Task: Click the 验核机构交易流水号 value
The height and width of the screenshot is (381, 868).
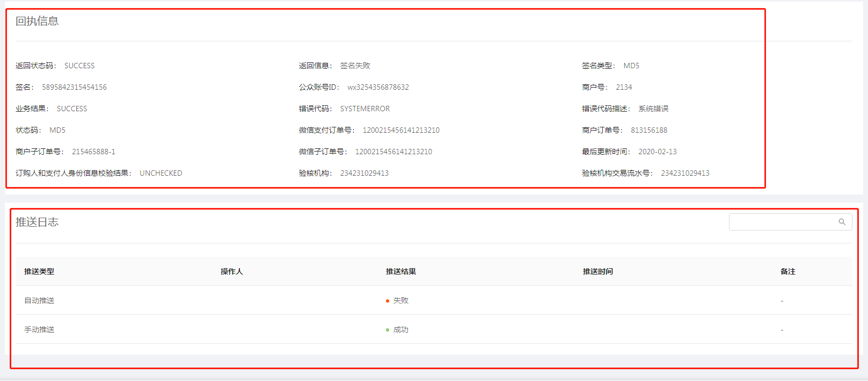Action: pyautogui.click(x=685, y=173)
